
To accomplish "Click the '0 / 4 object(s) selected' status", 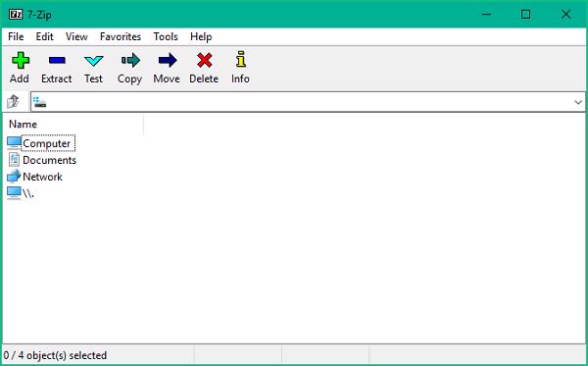I will click(x=55, y=355).
